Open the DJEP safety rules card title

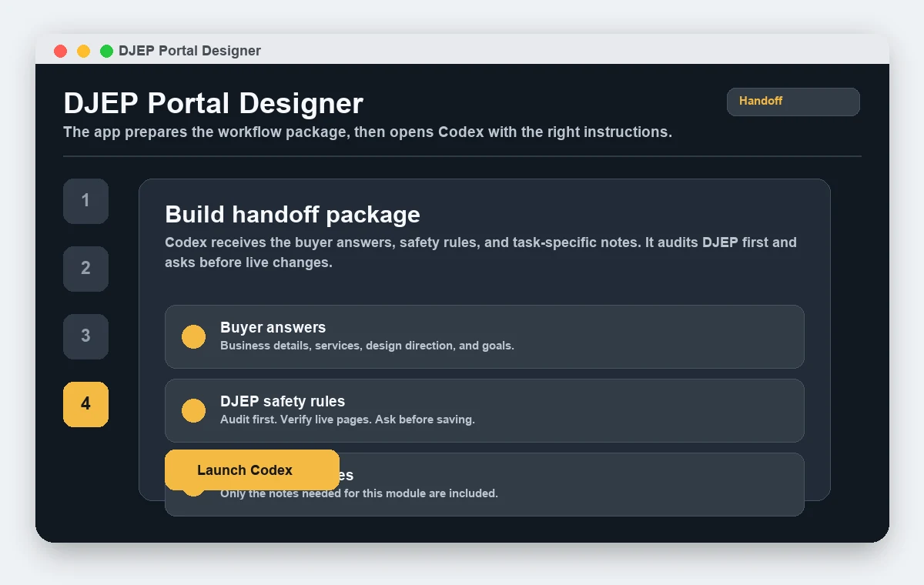coord(283,401)
